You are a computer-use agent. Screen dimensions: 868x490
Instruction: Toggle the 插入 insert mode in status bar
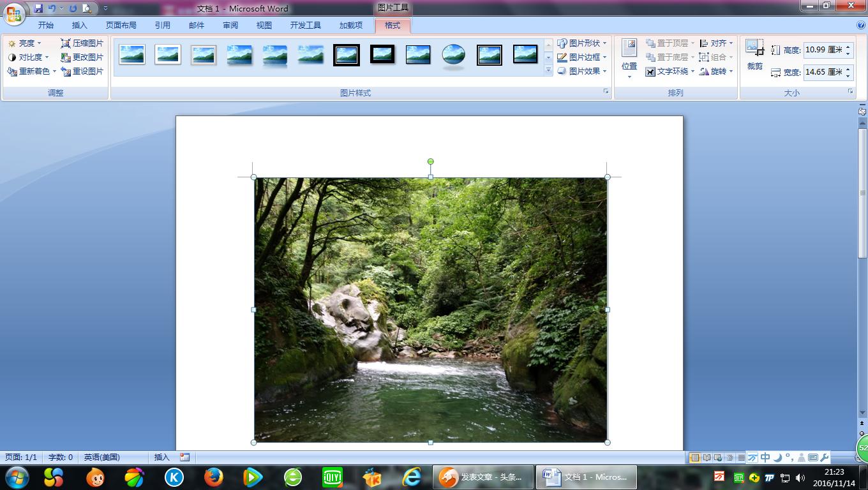(x=162, y=457)
